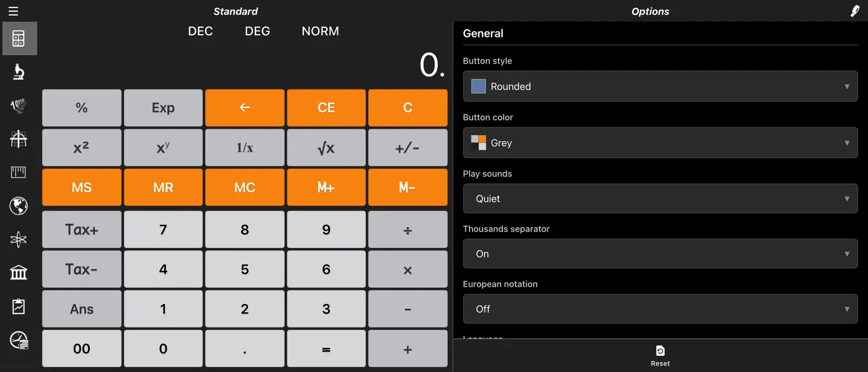Click the Standard title header

click(x=235, y=11)
